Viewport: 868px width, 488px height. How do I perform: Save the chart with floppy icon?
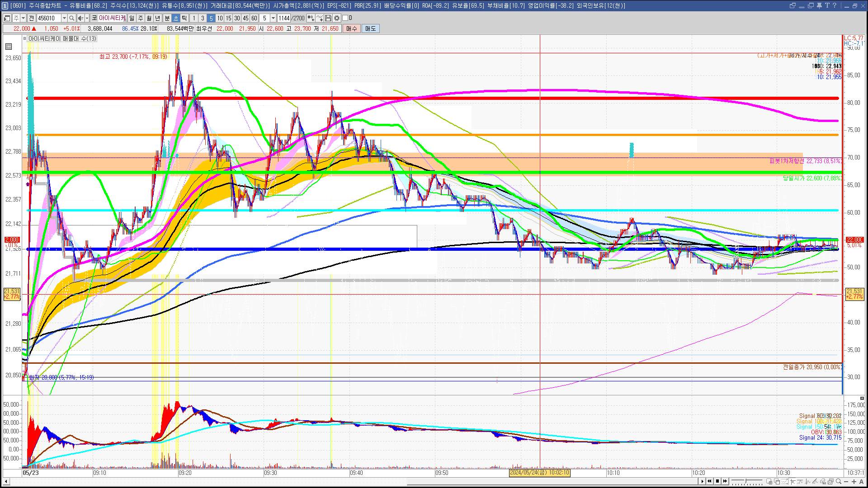tap(328, 18)
